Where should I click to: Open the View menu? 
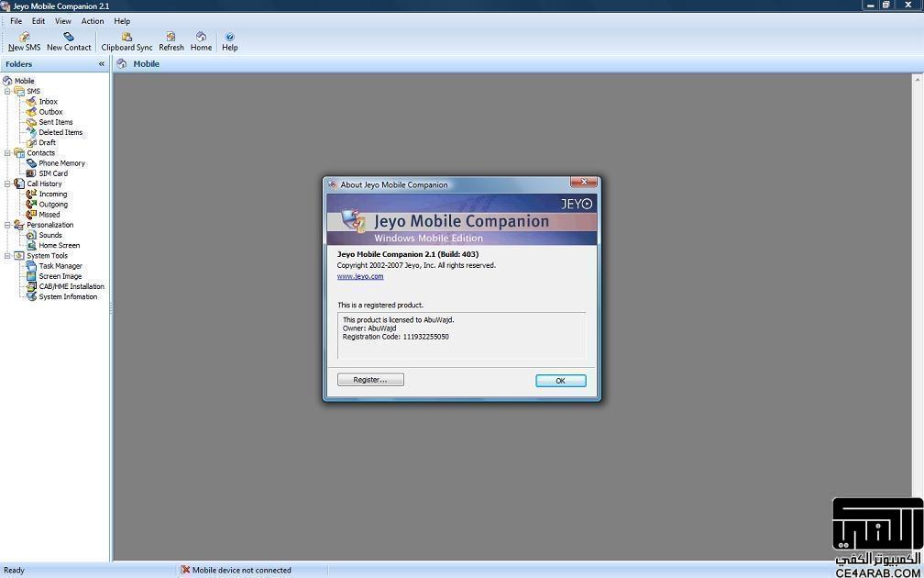63,21
